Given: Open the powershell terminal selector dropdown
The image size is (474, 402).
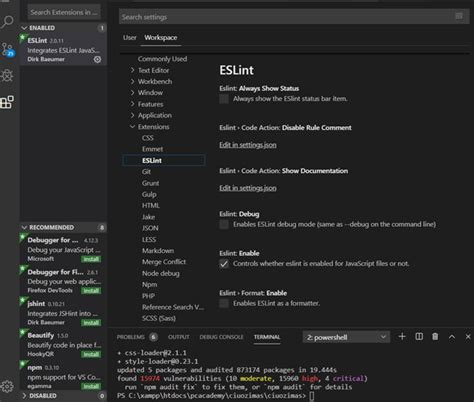Looking at the screenshot, I should click(346, 337).
